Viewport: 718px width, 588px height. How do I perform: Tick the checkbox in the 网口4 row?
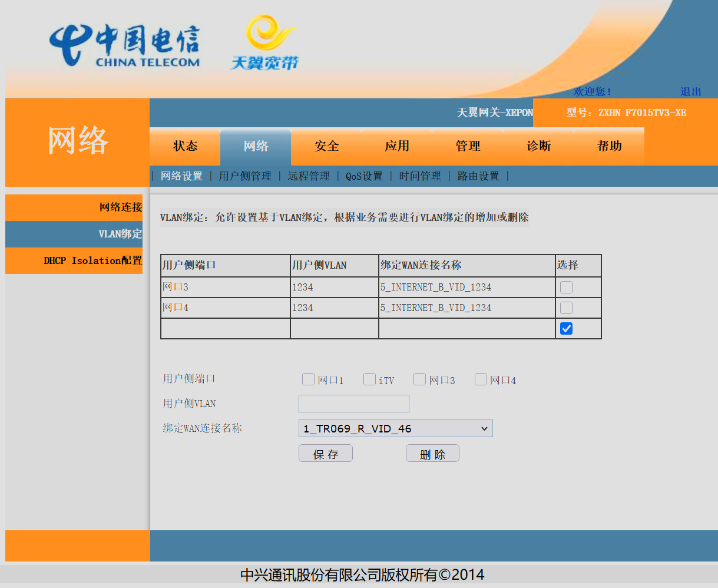566,308
